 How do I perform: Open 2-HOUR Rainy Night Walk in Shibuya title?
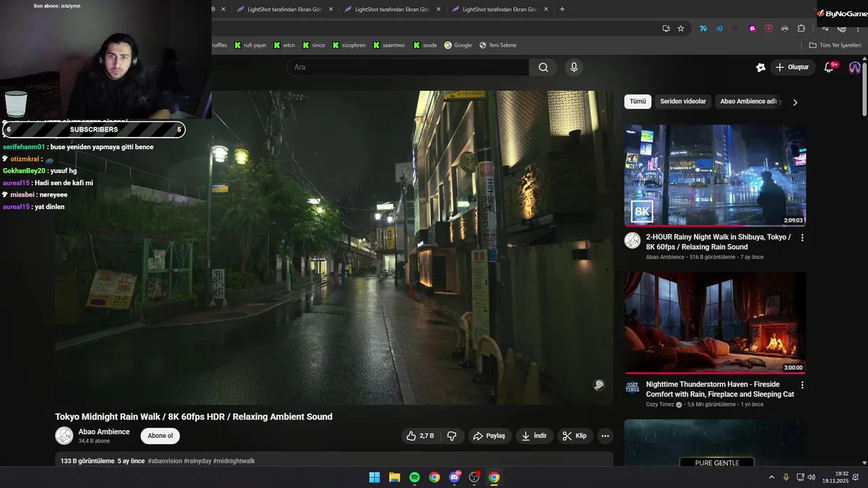pos(718,242)
